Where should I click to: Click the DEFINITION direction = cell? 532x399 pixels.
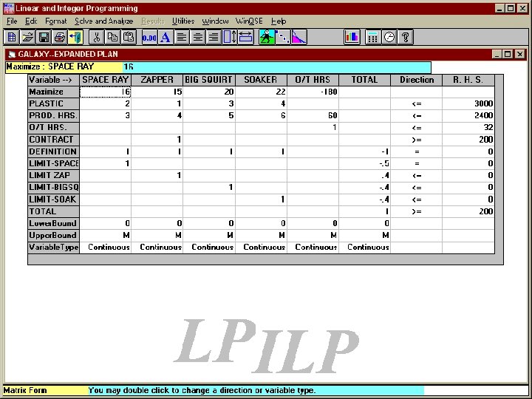click(x=417, y=151)
